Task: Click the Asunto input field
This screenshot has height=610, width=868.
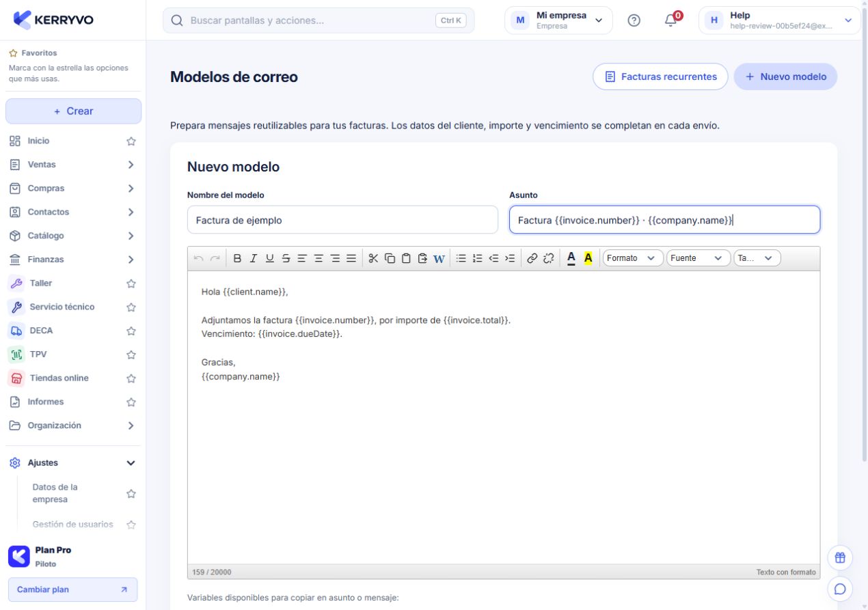Action: (664, 220)
